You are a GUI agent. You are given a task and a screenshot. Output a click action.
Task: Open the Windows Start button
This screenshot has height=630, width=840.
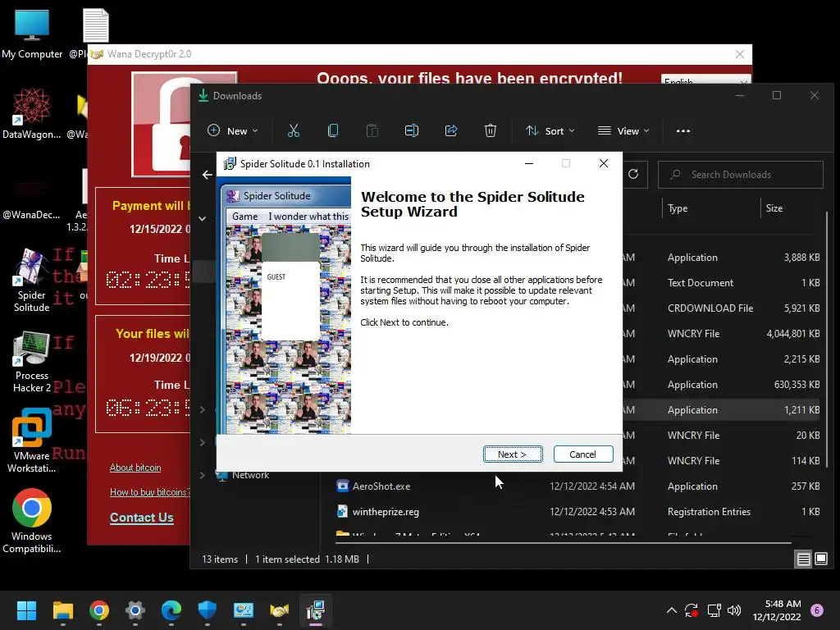(26, 610)
